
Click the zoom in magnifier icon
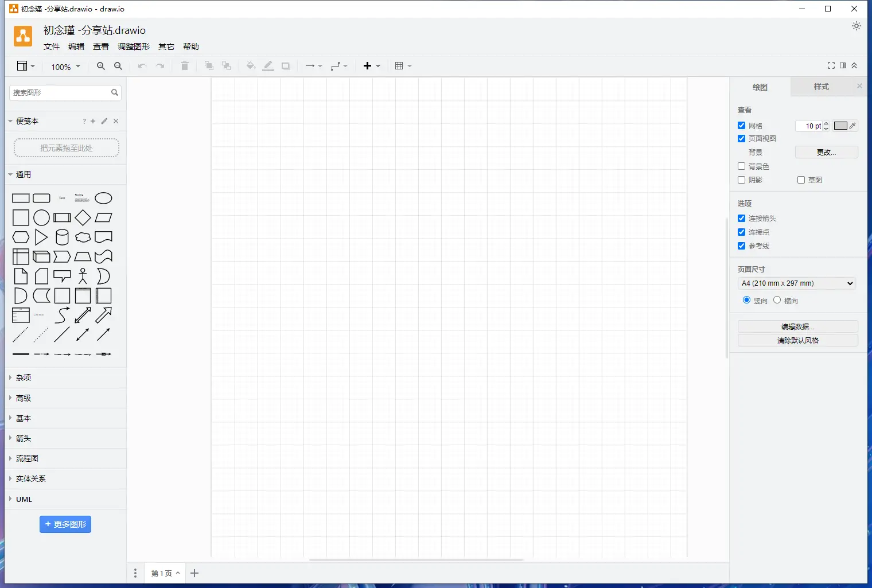pyautogui.click(x=101, y=66)
